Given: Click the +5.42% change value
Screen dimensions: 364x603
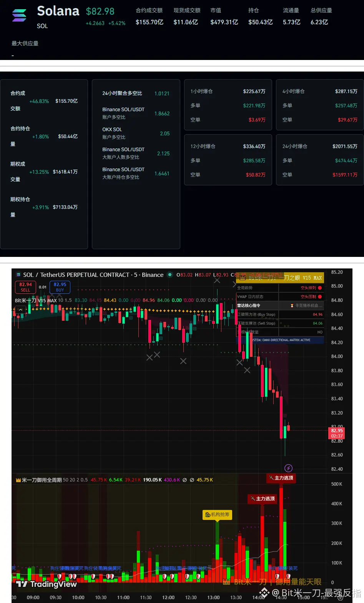Looking at the screenshot, I should tap(117, 23).
